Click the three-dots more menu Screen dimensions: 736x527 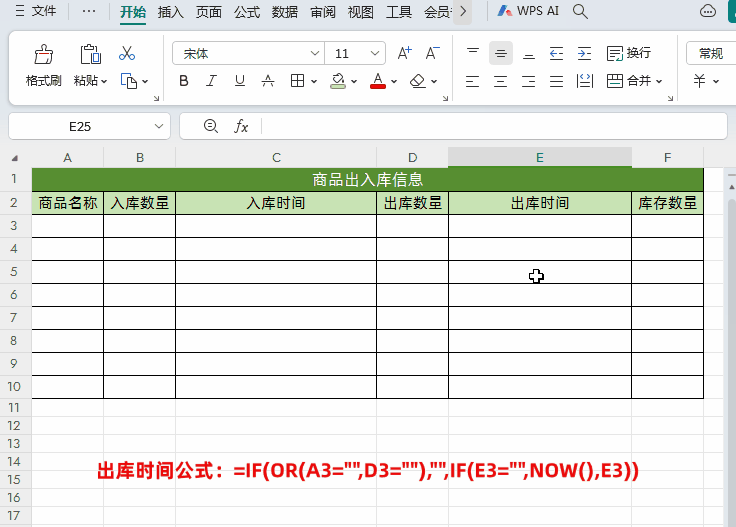88,11
